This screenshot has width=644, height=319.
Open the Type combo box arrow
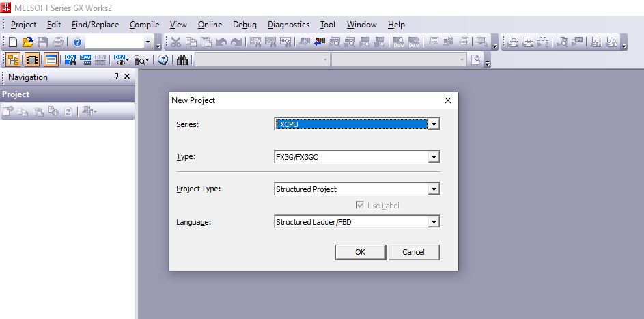433,157
